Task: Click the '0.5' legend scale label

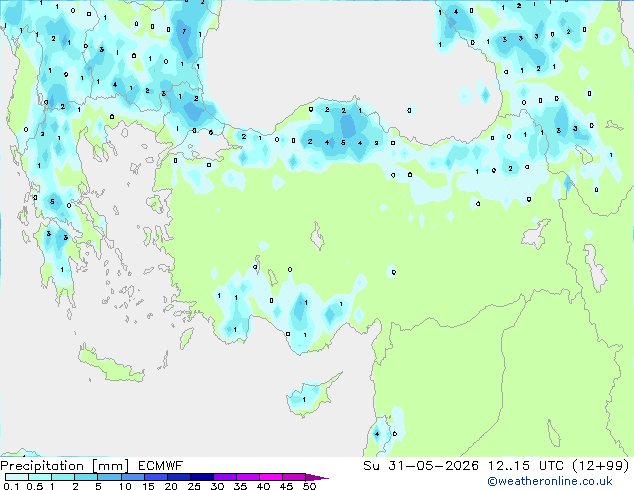Action: click(x=35, y=486)
